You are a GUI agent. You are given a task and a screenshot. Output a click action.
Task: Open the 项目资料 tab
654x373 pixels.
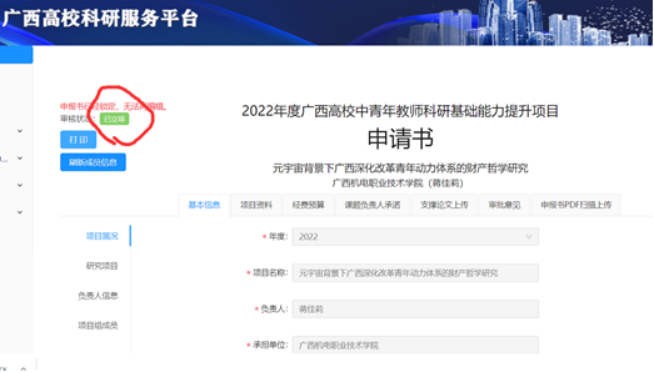[256, 205]
